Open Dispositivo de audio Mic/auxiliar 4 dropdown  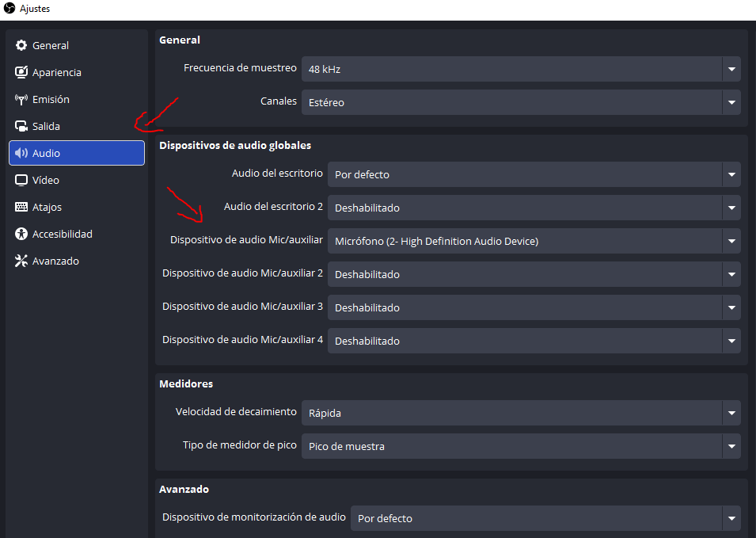(x=534, y=341)
